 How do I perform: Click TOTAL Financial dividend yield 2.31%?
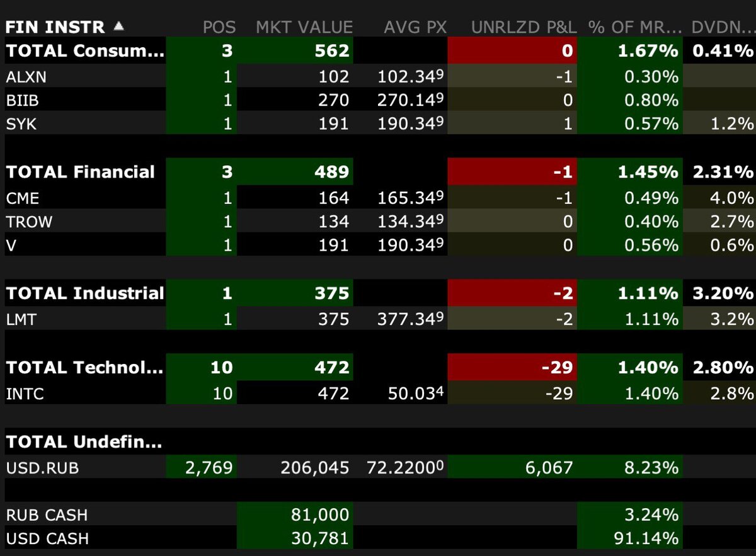pyautogui.click(x=723, y=172)
